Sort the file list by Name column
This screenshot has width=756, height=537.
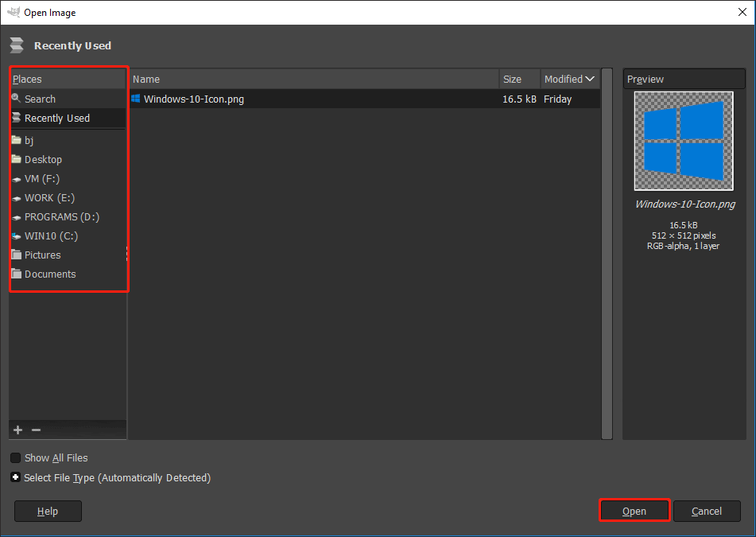tap(315, 79)
